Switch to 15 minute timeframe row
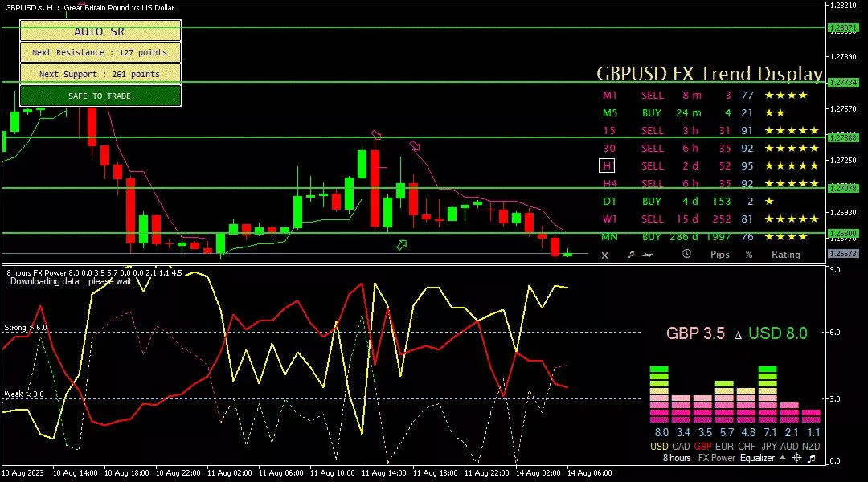The image size is (868, 482). click(609, 131)
